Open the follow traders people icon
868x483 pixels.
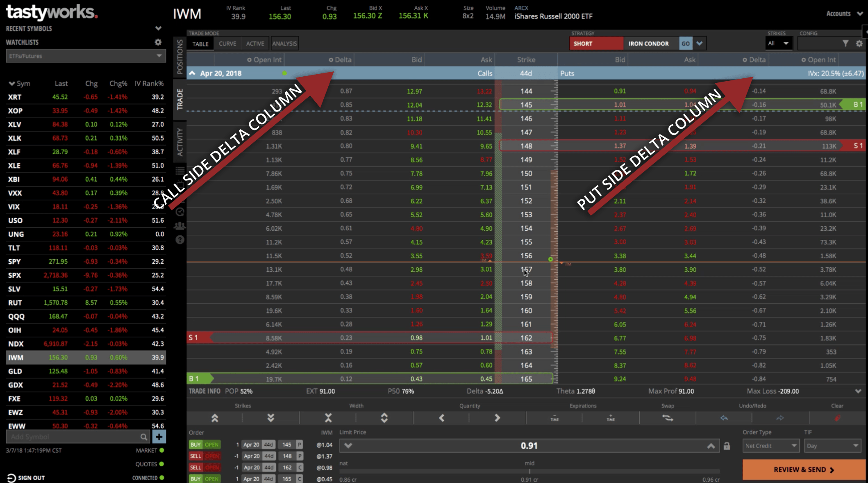[180, 226]
